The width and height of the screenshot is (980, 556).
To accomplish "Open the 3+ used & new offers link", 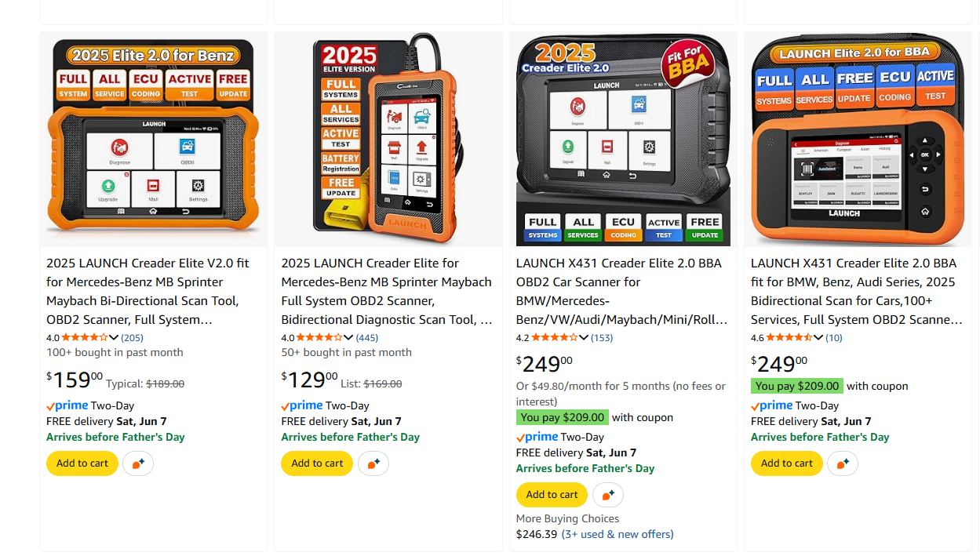I will point(618,534).
